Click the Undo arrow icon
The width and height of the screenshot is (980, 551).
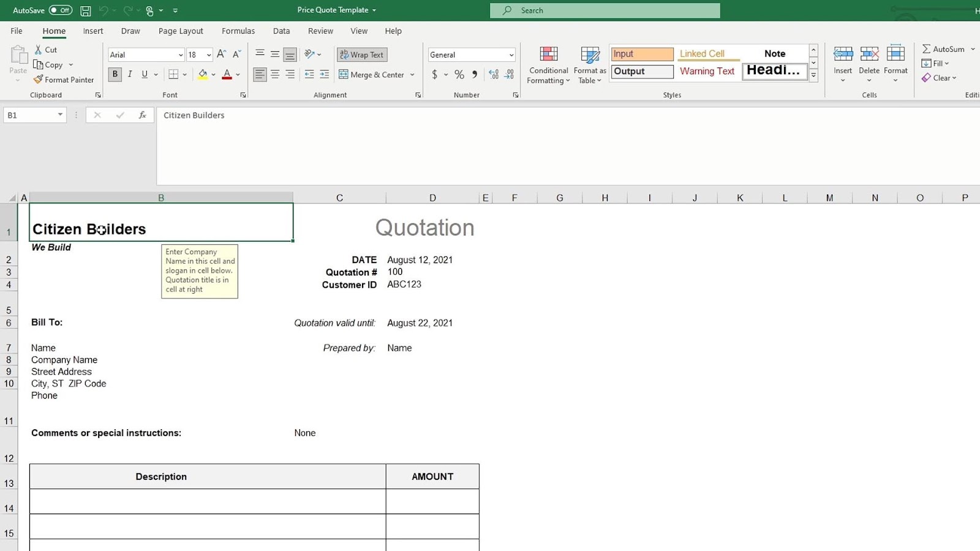coord(104,10)
